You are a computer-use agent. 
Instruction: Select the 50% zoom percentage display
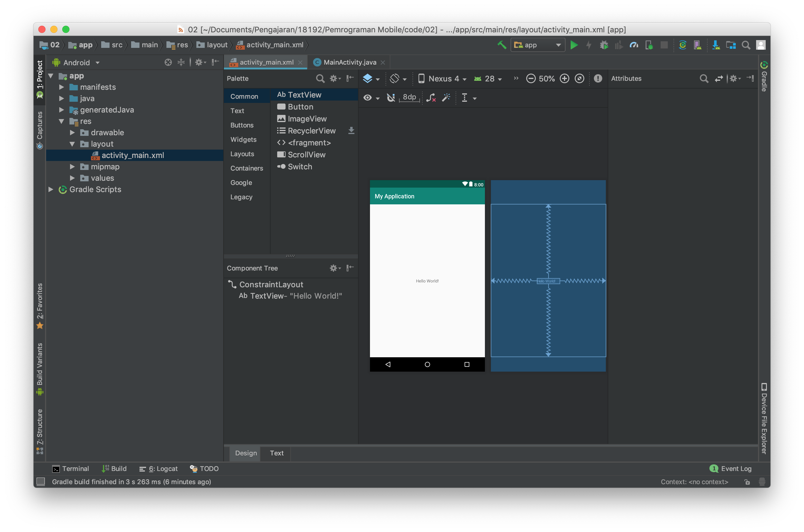tap(546, 78)
